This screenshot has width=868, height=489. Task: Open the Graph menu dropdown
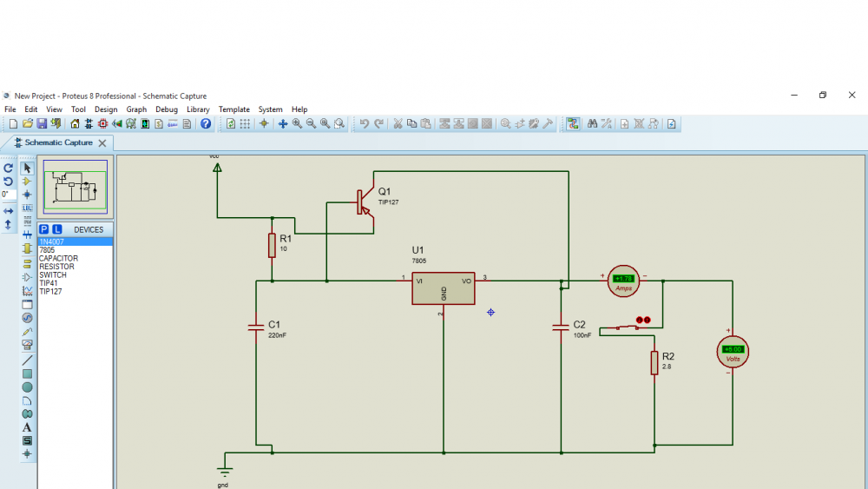136,109
